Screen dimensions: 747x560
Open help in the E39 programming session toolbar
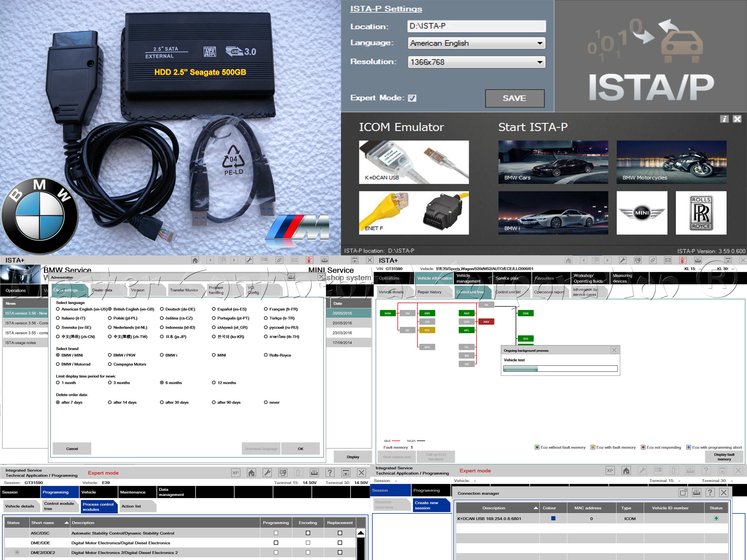[x=330, y=472]
